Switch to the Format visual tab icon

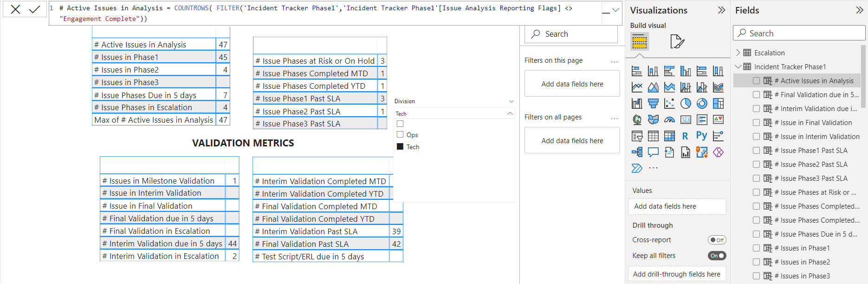pos(677,42)
